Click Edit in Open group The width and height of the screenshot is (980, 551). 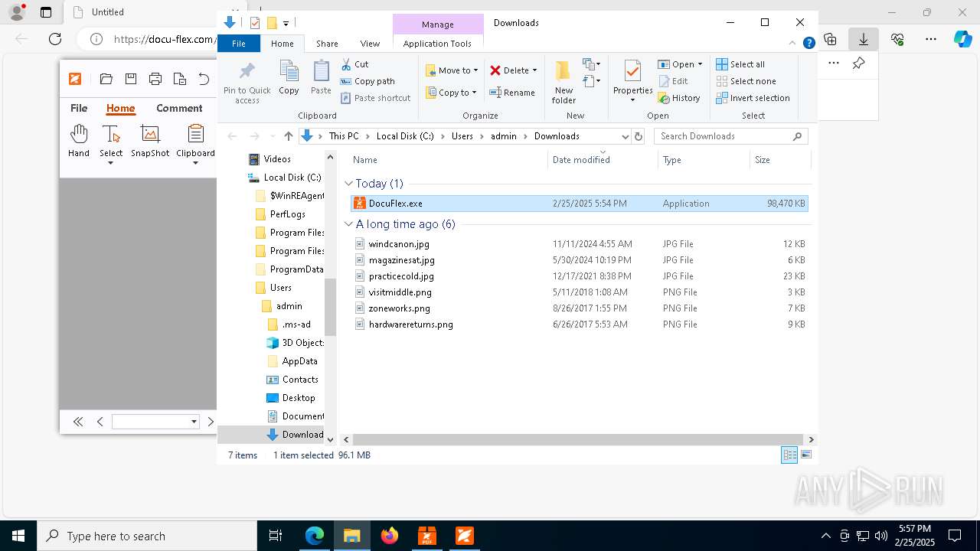pyautogui.click(x=673, y=81)
